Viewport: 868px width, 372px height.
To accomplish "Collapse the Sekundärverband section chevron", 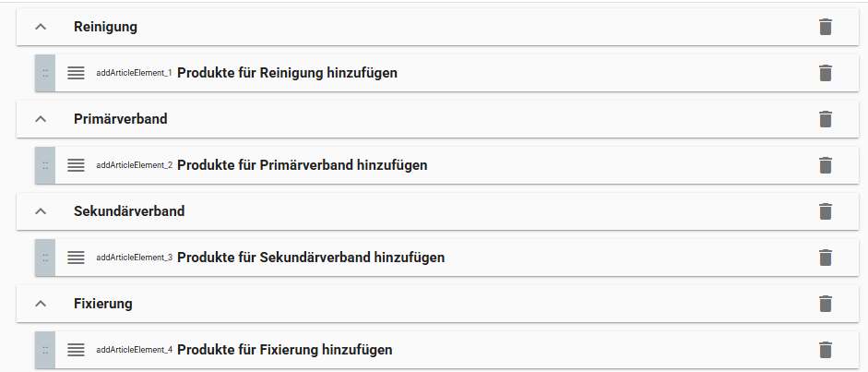I will click(x=40, y=211).
